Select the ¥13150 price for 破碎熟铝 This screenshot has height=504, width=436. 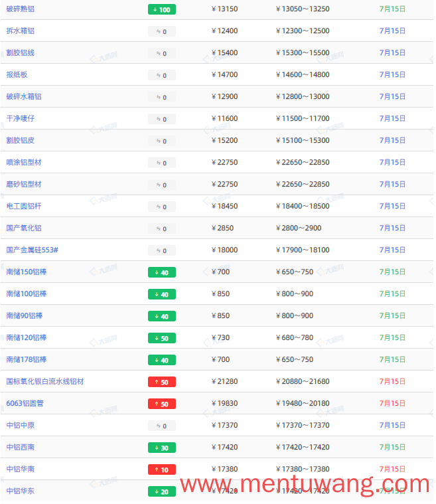[x=224, y=9]
